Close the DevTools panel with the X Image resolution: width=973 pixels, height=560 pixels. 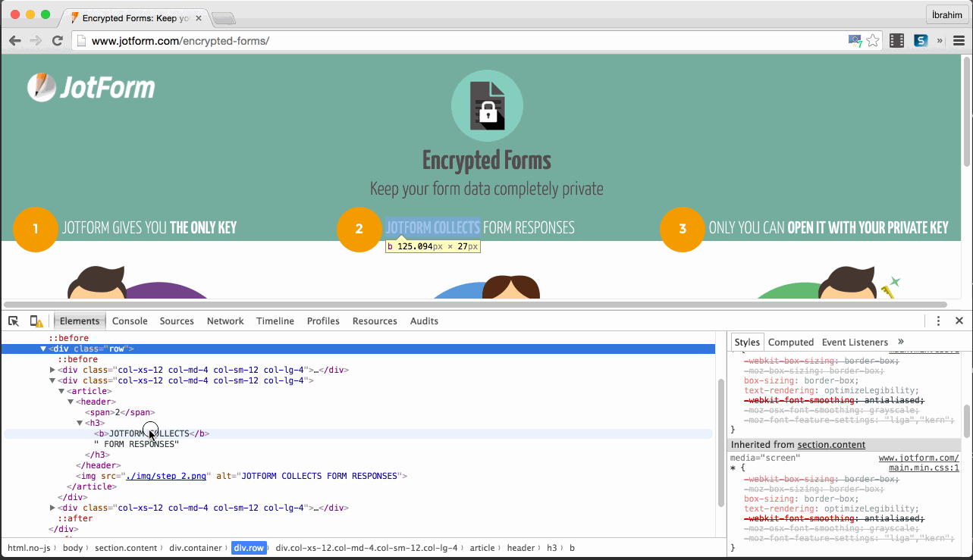pyautogui.click(x=959, y=321)
